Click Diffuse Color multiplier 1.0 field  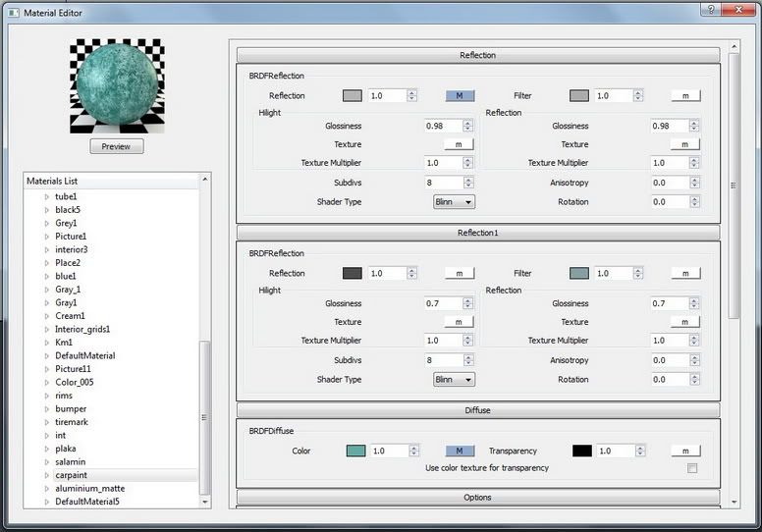click(x=390, y=451)
